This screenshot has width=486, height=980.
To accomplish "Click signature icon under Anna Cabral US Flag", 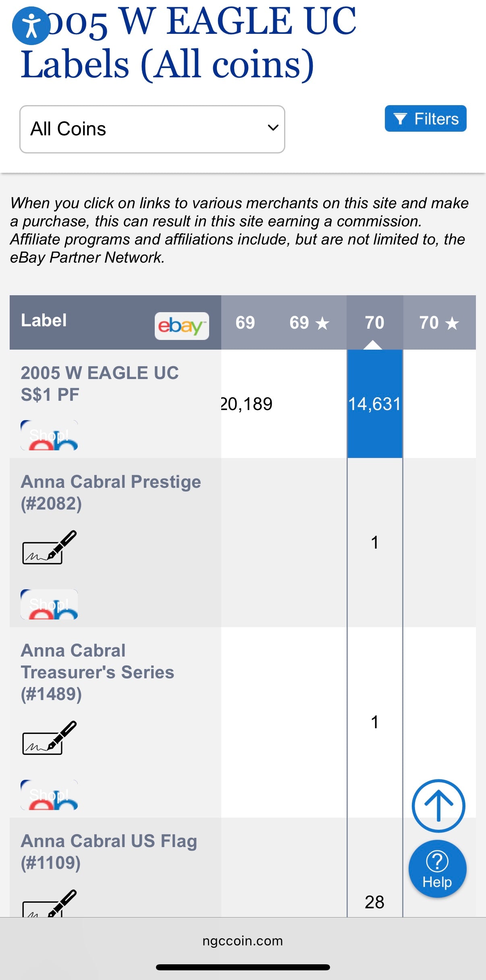I will [49, 904].
